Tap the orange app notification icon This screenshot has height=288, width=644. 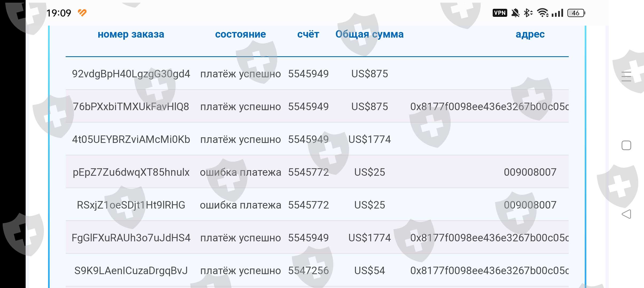[x=82, y=13]
